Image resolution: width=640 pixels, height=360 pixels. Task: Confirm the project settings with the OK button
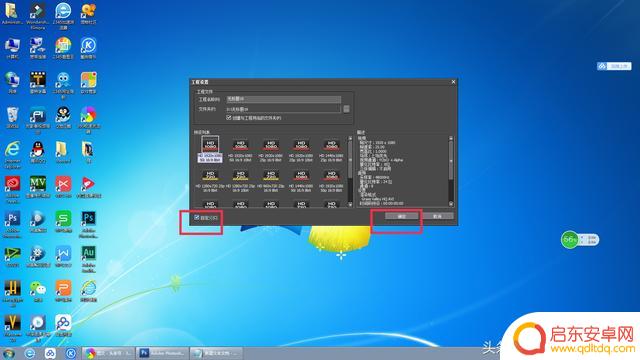(x=402, y=216)
